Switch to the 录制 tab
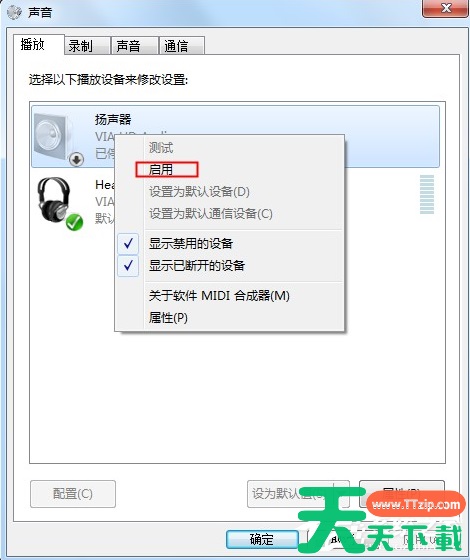The image size is (470, 560). pos(87,46)
